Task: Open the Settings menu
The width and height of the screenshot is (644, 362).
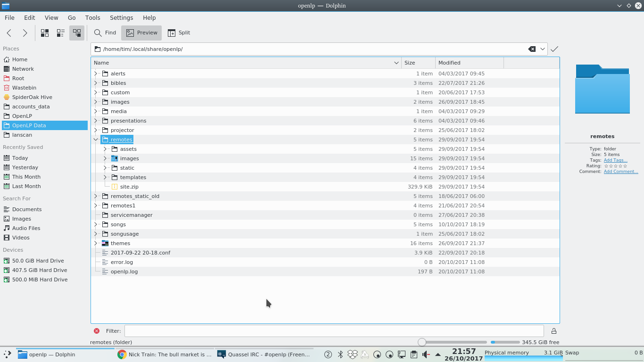Action: pyautogui.click(x=121, y=17)
